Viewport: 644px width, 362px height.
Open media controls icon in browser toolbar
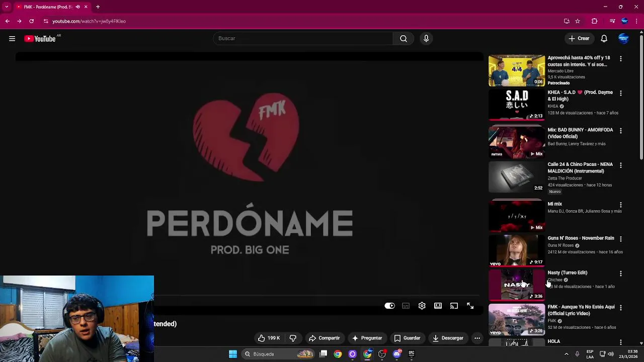tap(612, 21)
